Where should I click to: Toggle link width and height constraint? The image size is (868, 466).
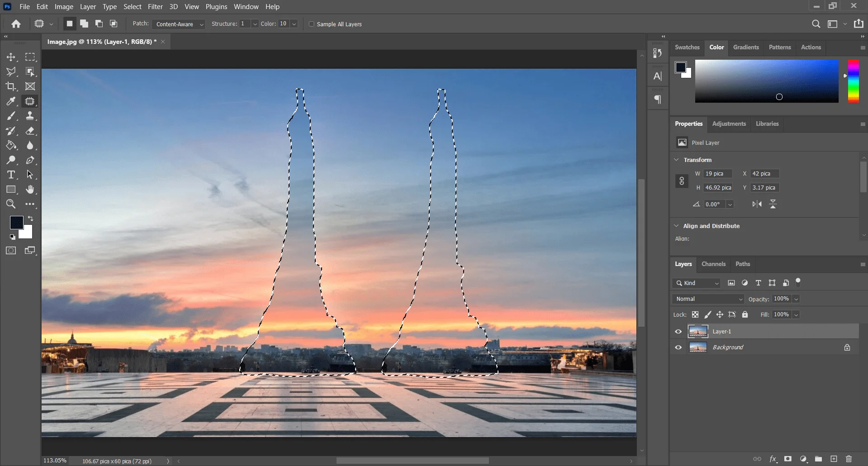click(682, 181)
